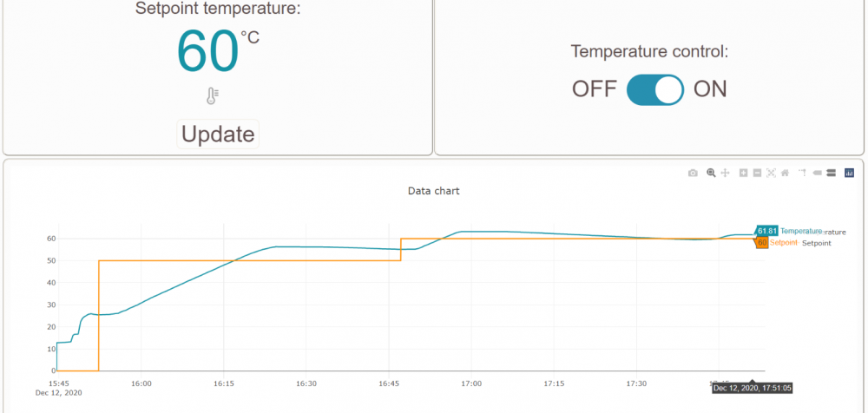Show closest data on hover icon
Screen dimensions: 868x413
point(817,174)
